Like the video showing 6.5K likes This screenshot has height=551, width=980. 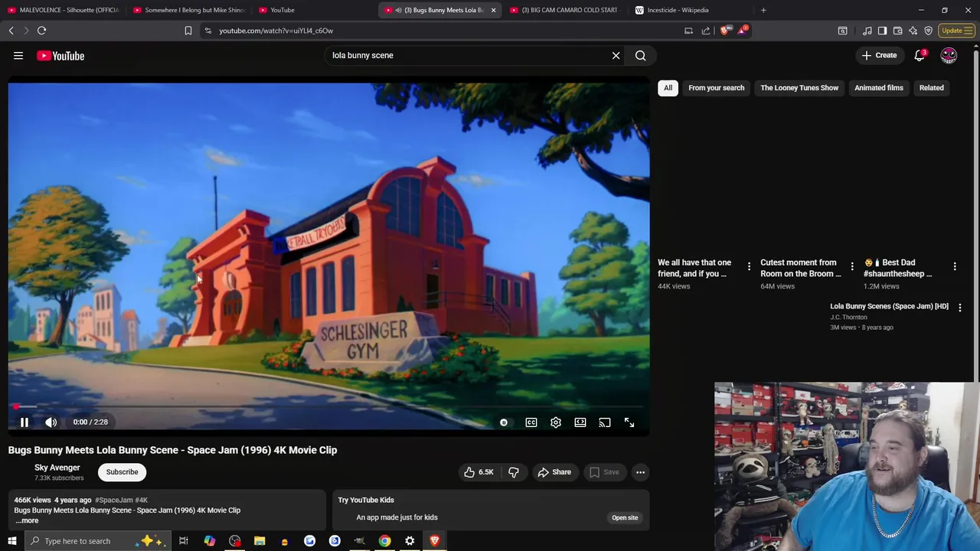[x=479, y=472]
